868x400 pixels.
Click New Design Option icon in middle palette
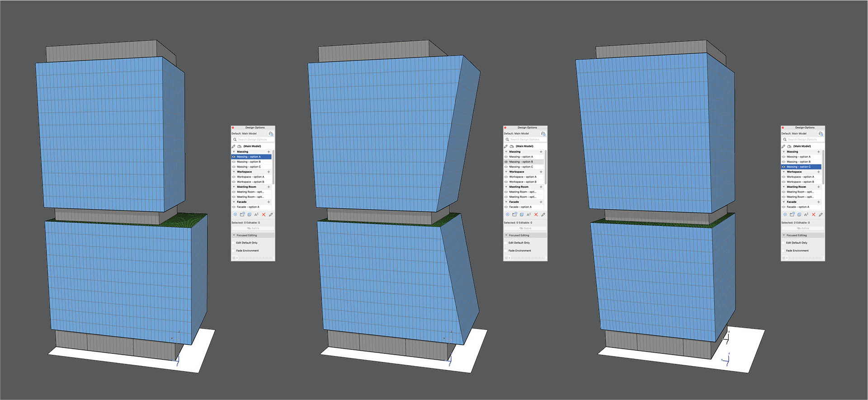[x=507, y=214]
